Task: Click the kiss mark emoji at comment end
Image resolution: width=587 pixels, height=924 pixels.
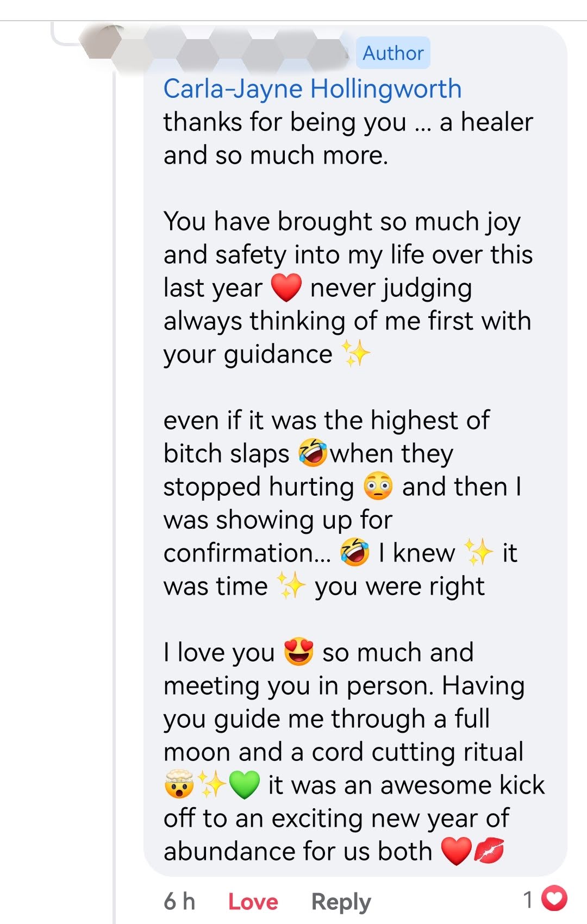Action: coord(489,851)
